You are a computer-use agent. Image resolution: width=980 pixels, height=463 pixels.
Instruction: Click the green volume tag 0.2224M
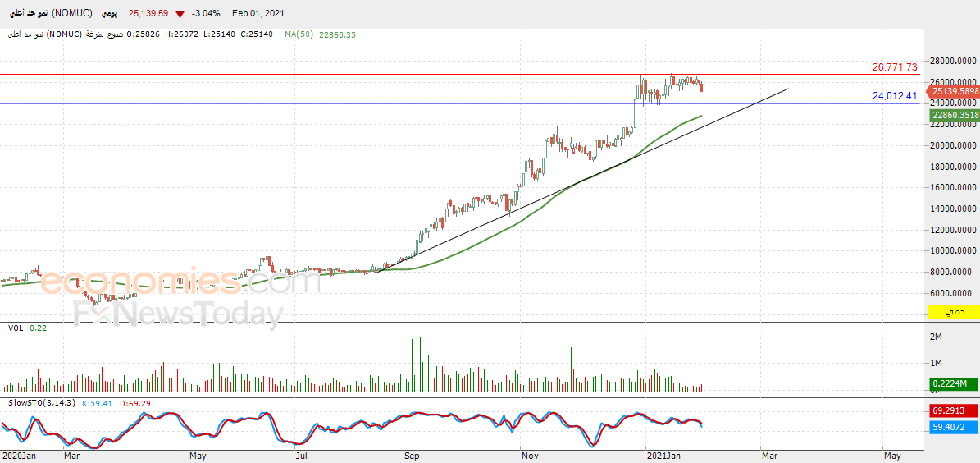coord(954,383)
